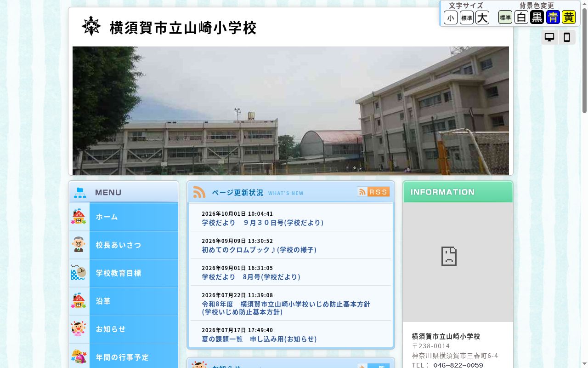
Task: Click the school building header photo
Action: point(291,111)
